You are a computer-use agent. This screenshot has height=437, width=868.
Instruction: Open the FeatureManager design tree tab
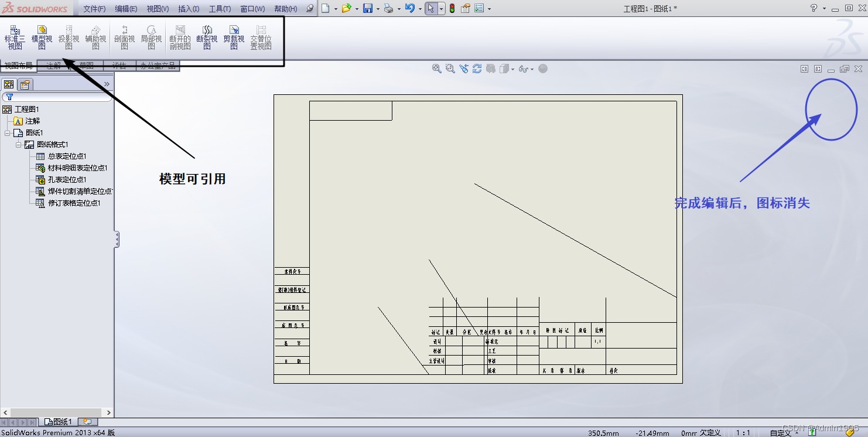[9, 84]
